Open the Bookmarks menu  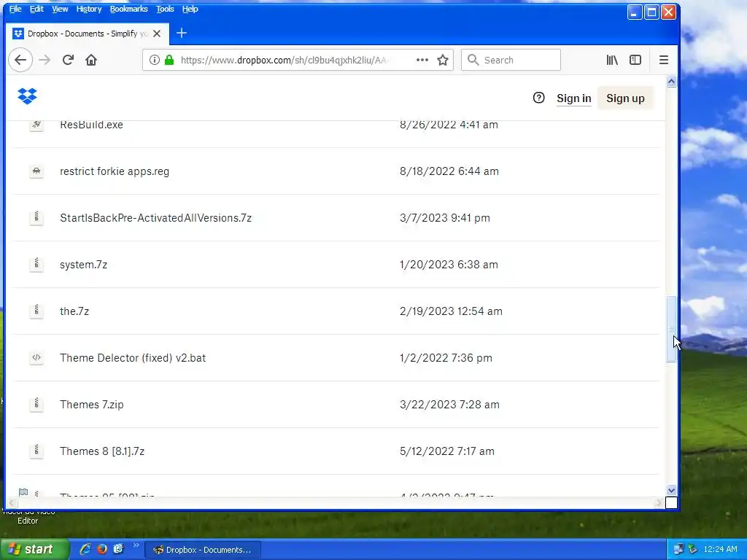click(128, 9)
